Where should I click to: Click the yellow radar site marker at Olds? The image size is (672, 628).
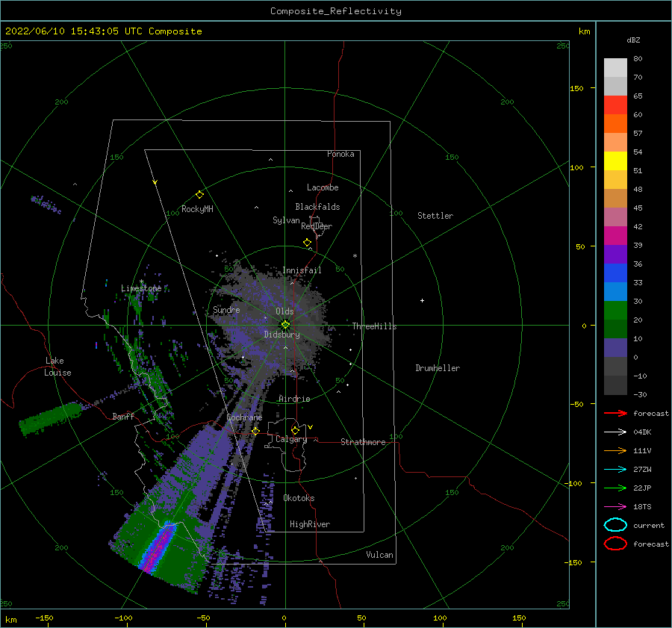tap(285, 325)
